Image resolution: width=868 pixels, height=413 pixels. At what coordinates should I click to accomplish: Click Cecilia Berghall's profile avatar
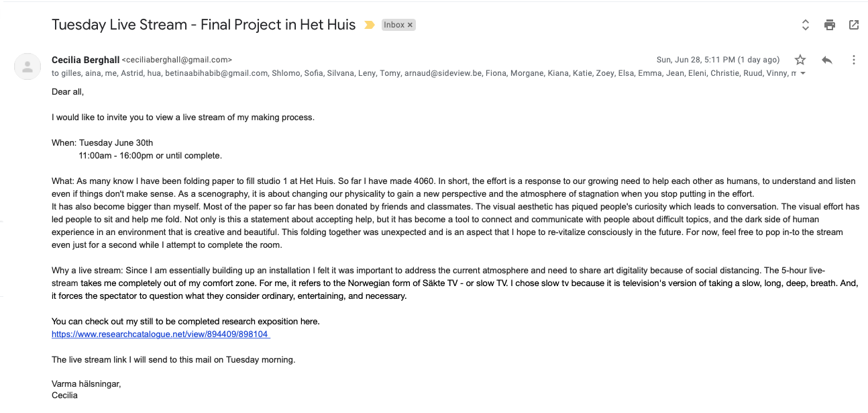tap(28, 66)
